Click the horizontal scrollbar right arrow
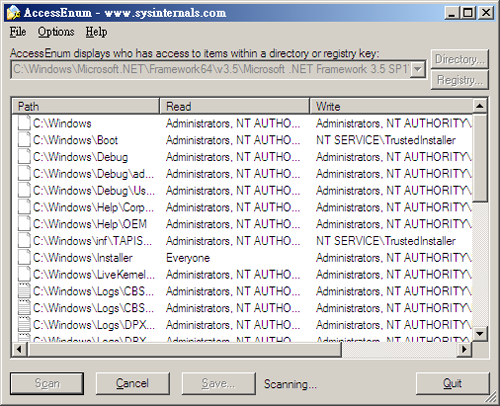This screenshot has width=500, height=406. click(x=464, y=349)
